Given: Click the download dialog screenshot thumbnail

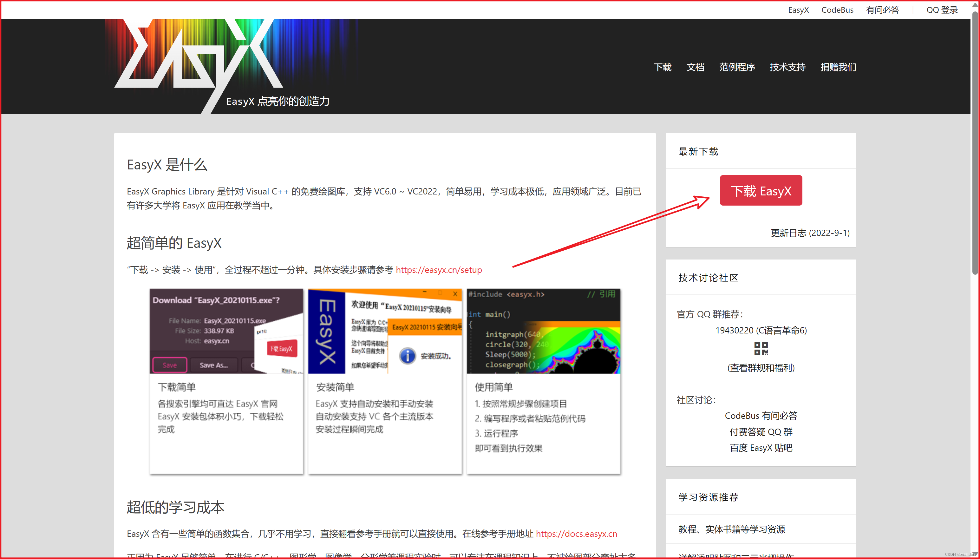Looking at the screenshot, I should pos(226,331).
